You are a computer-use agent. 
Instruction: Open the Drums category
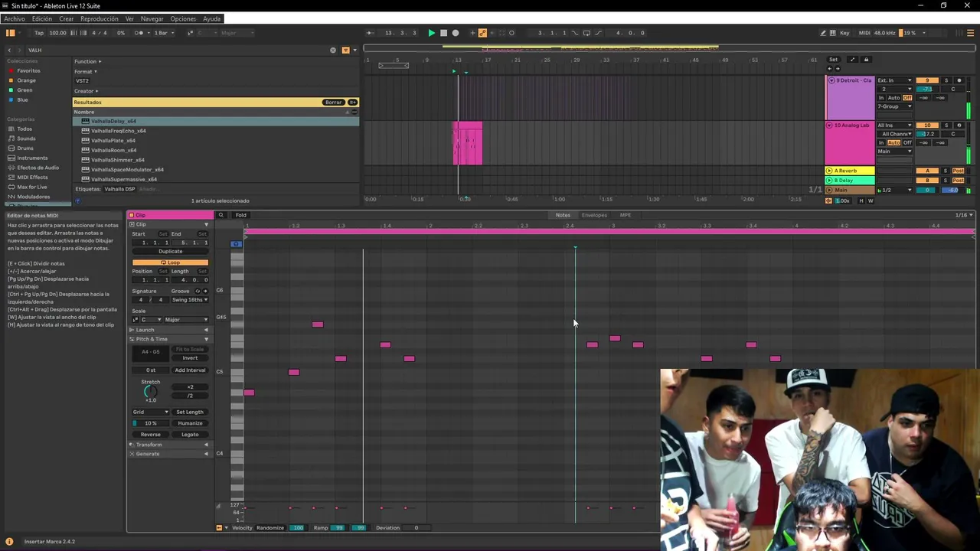pos(25,148)
